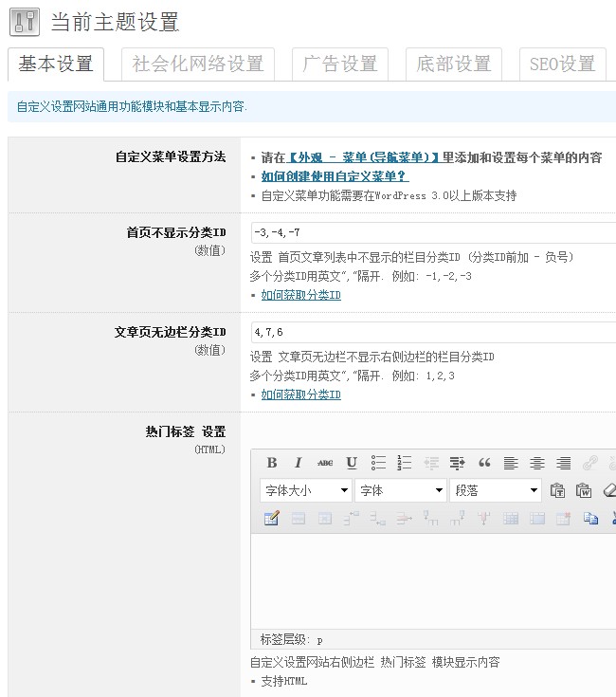The height and width of the screenshot is (697, 616).
Task: Click the delete table icon
Action: tap(564, 519)
